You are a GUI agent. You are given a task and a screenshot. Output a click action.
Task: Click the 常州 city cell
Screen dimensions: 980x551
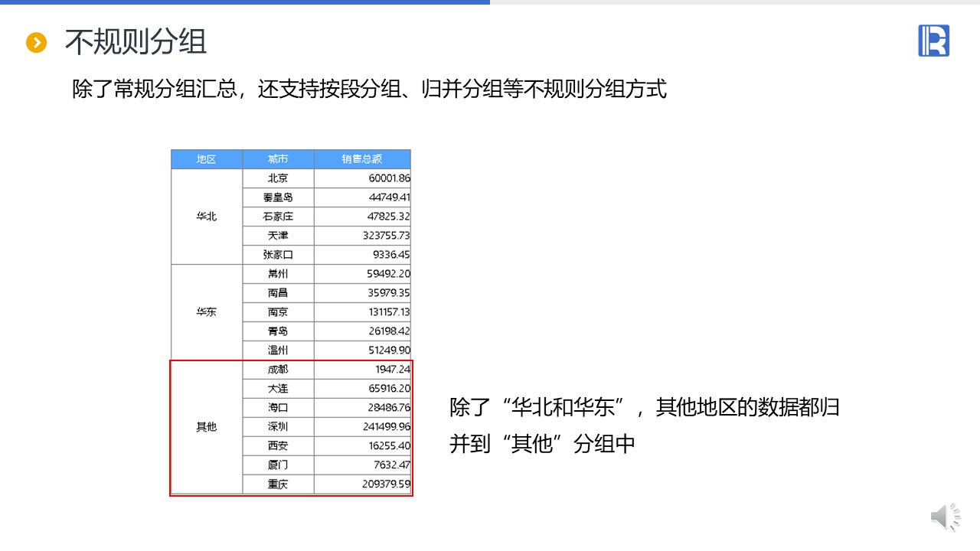[x=278, y=274]
